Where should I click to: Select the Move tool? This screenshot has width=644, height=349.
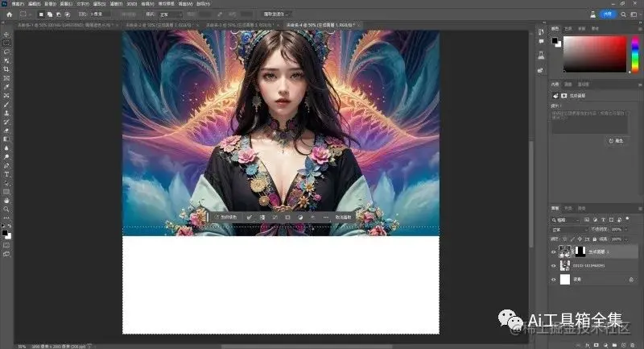pyautogui.click(x=6, y=35)
